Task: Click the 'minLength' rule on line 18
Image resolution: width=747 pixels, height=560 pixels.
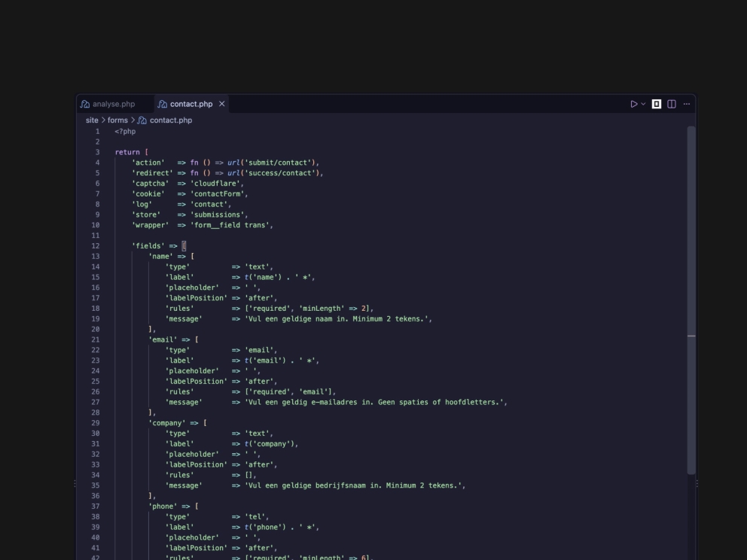Action: pyautogui.click(x=321, y=309)
